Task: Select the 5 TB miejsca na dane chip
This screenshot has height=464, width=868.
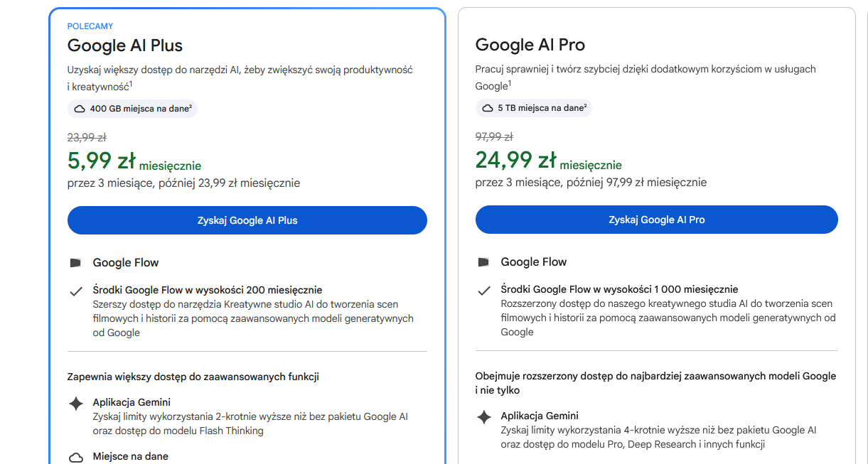Action: (x=534, y=108)
